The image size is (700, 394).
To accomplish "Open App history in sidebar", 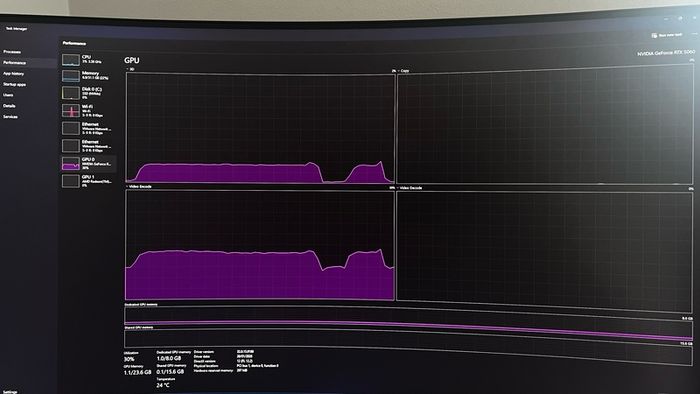I will [x=14, y=74].
